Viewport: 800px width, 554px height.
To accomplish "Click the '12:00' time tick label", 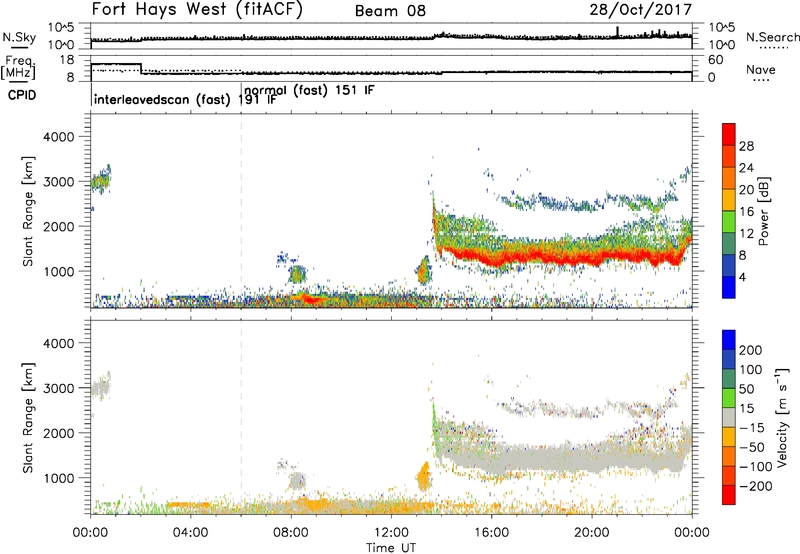I will point(391,533).
